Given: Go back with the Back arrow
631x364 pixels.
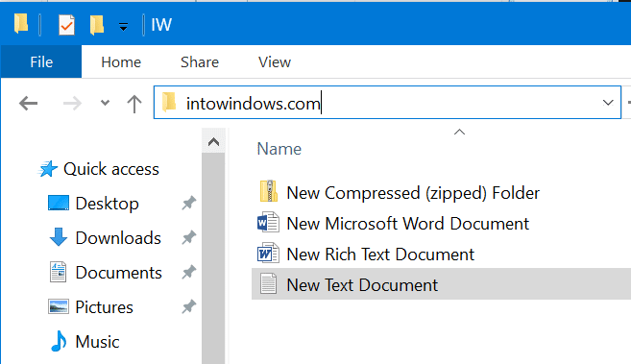Looking at the screenshot, I should click(28, 104).
